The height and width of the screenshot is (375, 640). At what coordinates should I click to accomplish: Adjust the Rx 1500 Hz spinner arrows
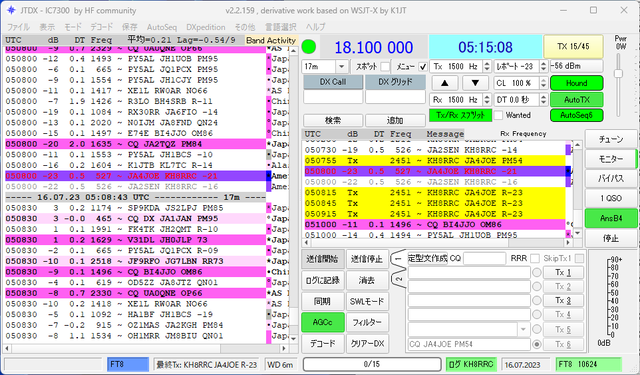tap(487, 100)
